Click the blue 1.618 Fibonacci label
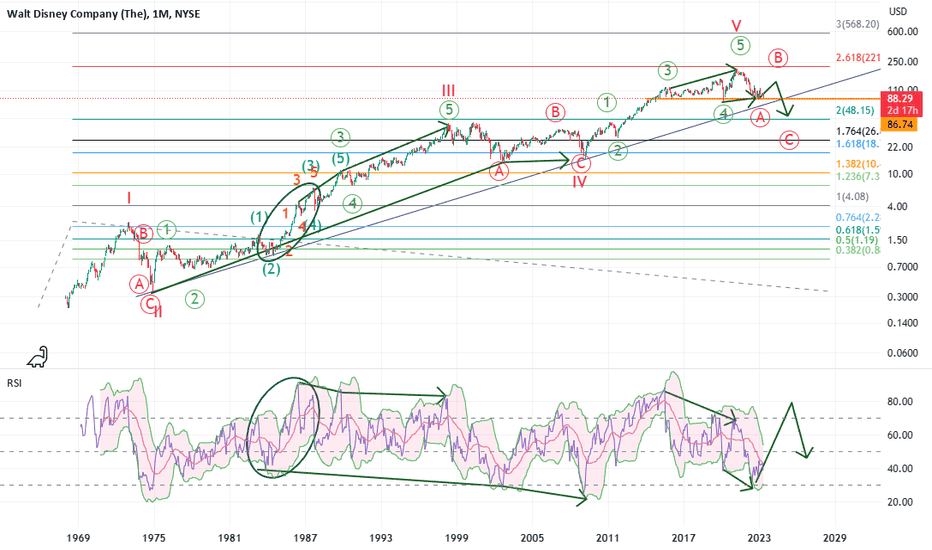Screen dimensions: 932x550 (858, 144)
